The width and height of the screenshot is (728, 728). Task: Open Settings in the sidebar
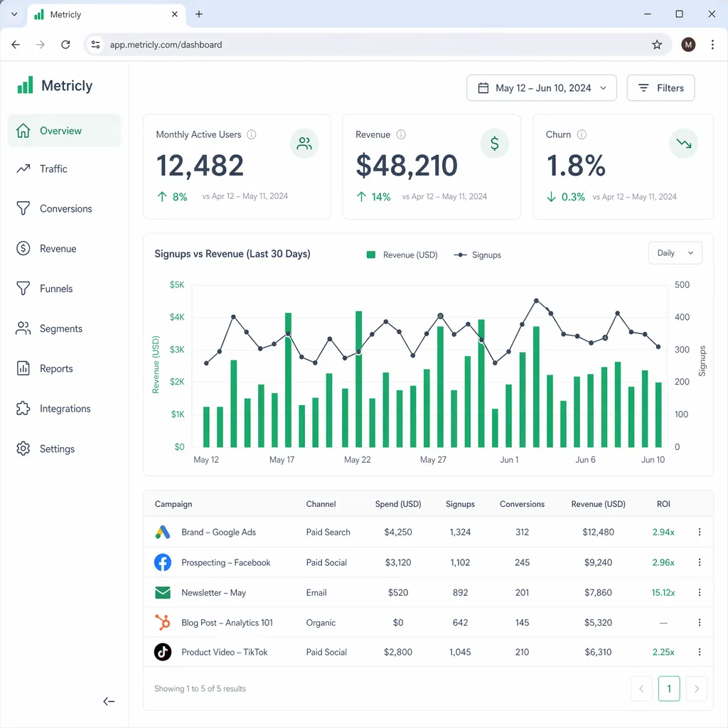[58, 448]
